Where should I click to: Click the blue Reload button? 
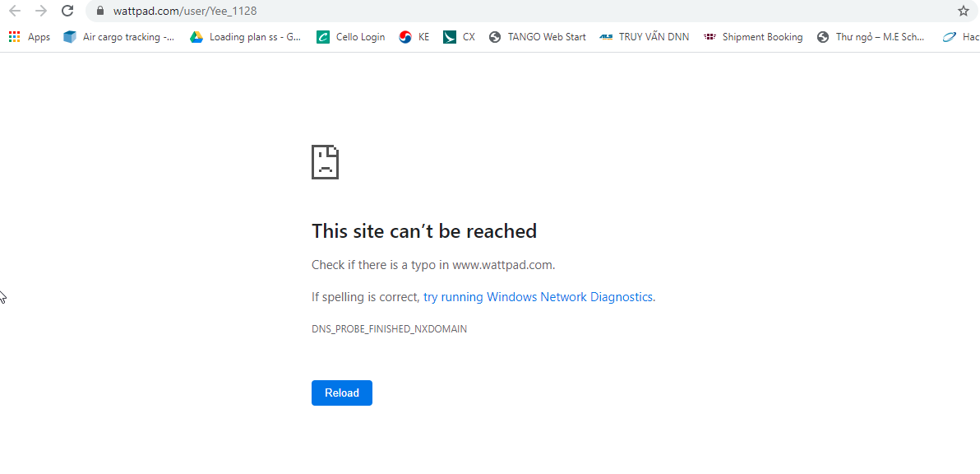pyautogui.click(x=341, y=393)
